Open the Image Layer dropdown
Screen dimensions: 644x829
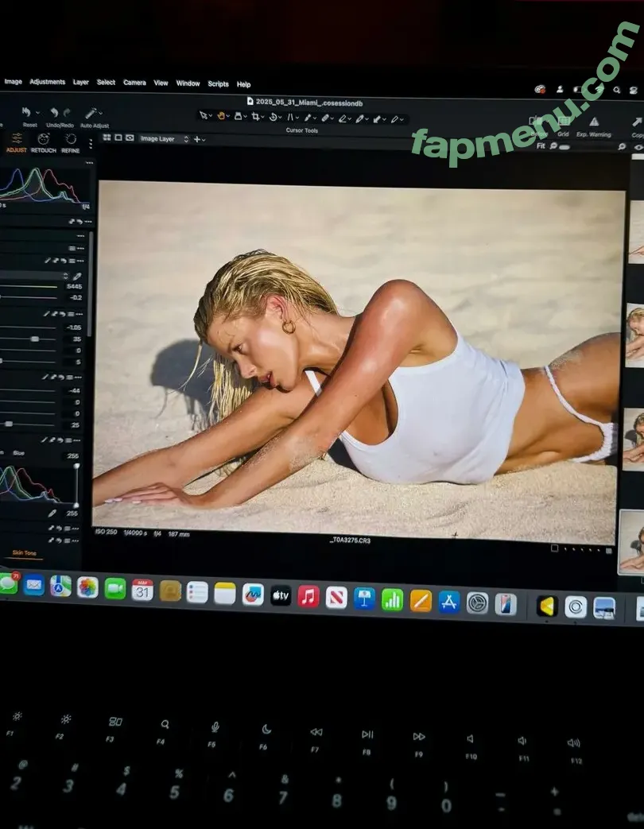164,138
